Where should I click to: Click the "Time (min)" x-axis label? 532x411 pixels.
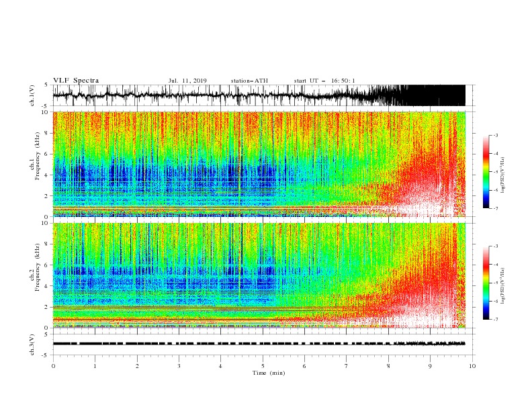click(x=269, y=373)
